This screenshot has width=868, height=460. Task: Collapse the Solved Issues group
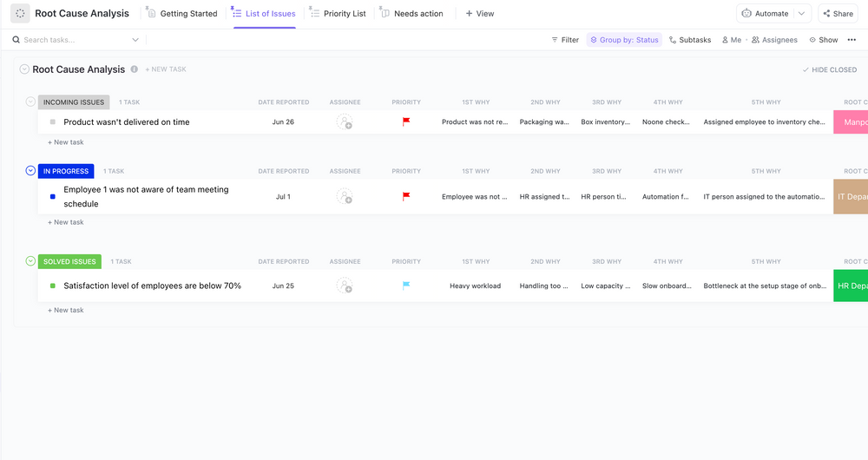(x=31, y=261)
